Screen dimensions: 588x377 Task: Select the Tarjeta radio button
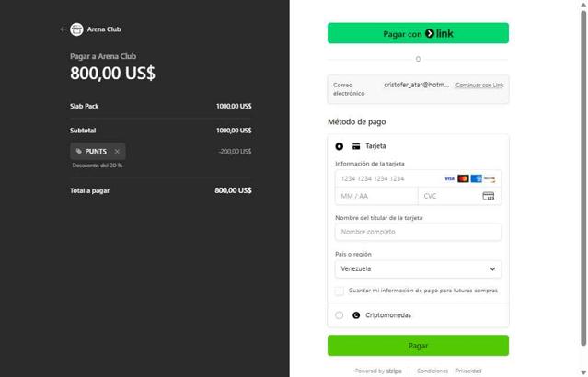[x=339, y=146]
